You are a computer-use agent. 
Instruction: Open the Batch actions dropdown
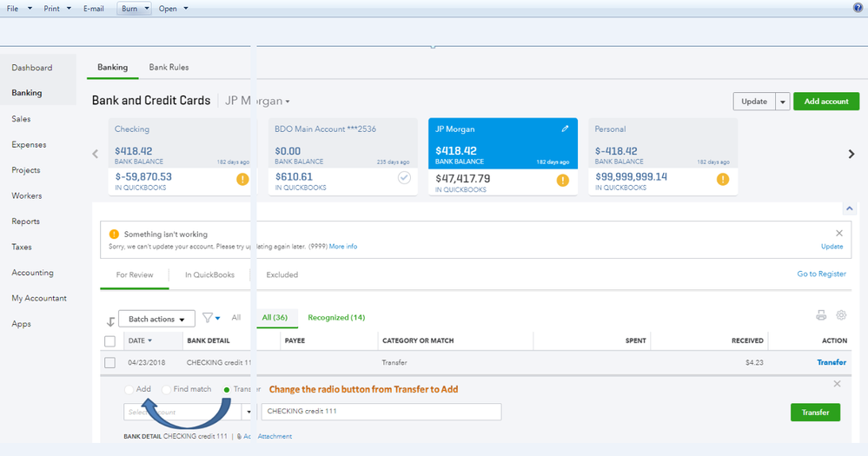pos(156,319)
